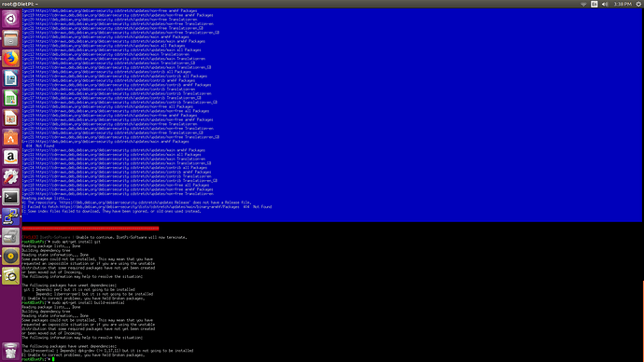Click the '404 Not Found' line in terminal
644x362 pixels.
40,146
